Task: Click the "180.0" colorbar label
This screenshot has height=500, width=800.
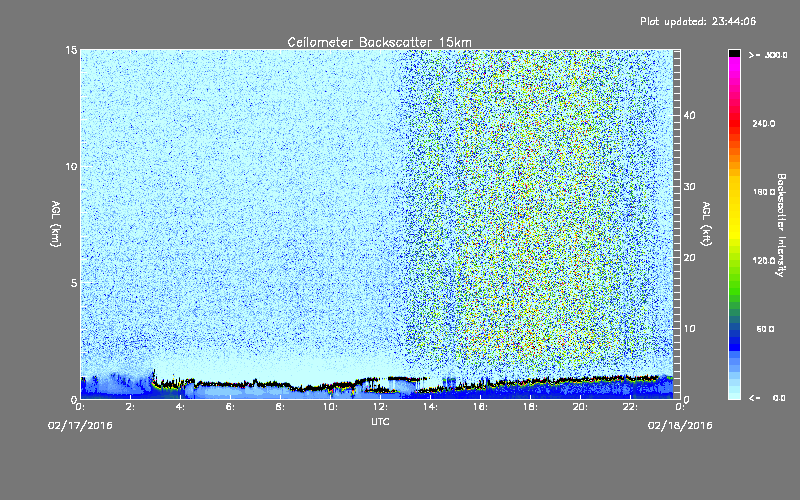Action: (764, 192)
